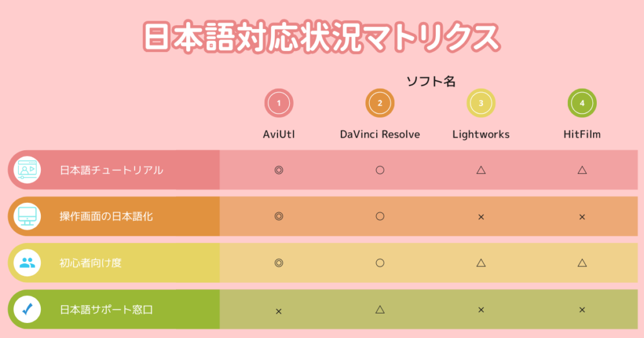Select the DaVinci Resolve column label
The height and width of the screenshot is (338, 644).
tap(380, 134)
